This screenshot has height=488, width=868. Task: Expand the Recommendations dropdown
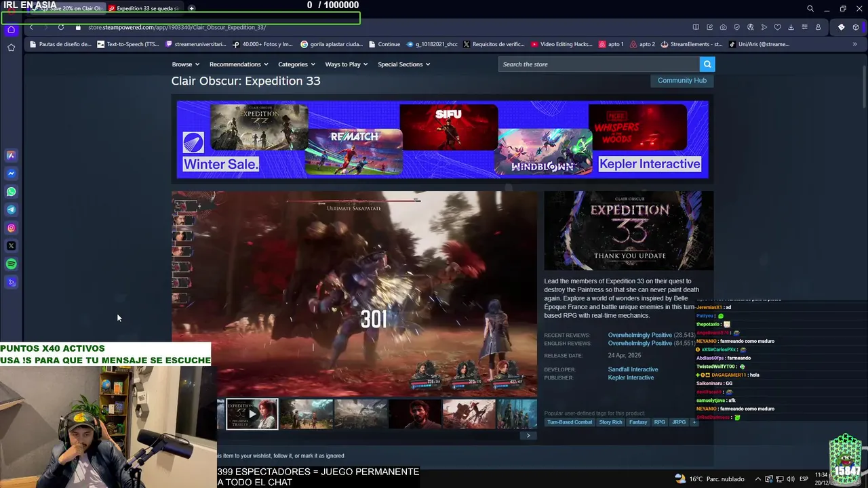click(239, 64)
